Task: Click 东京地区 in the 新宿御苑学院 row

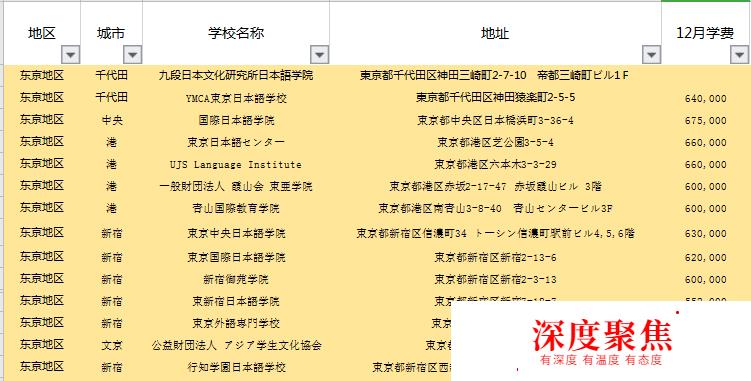Action: tap(42, 278)
